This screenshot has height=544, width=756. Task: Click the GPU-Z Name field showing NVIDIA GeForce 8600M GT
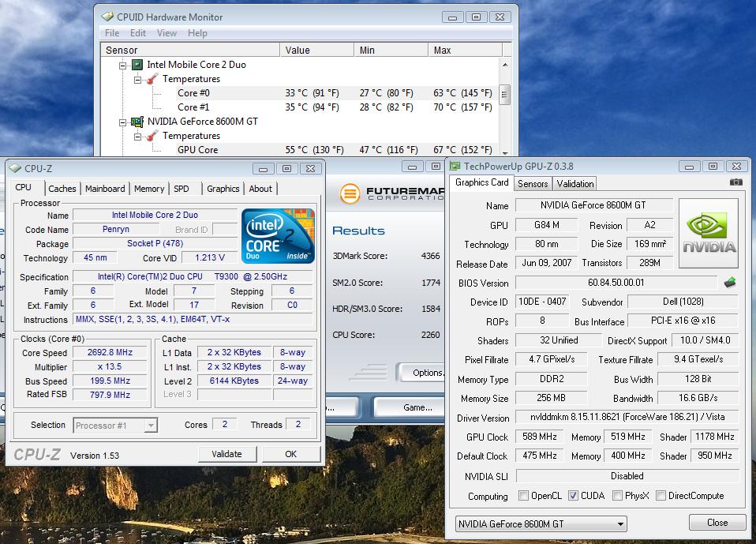point(593,205)
